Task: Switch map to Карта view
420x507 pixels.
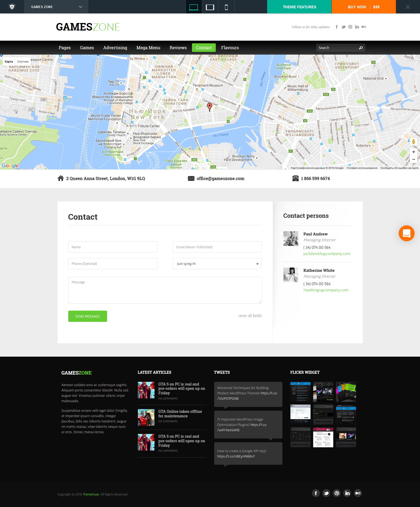Action: pyautogui.click(x=9, y=62)
